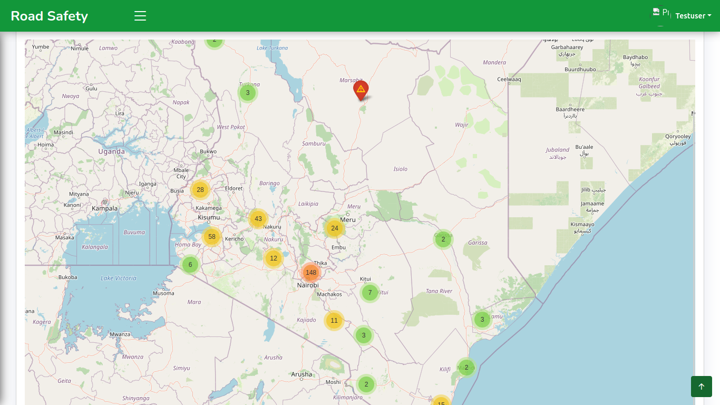This screenshot has width=720, height=405.
Task: Expand the 2 cluster near Kilimanjaro
Action: point(366,385)
